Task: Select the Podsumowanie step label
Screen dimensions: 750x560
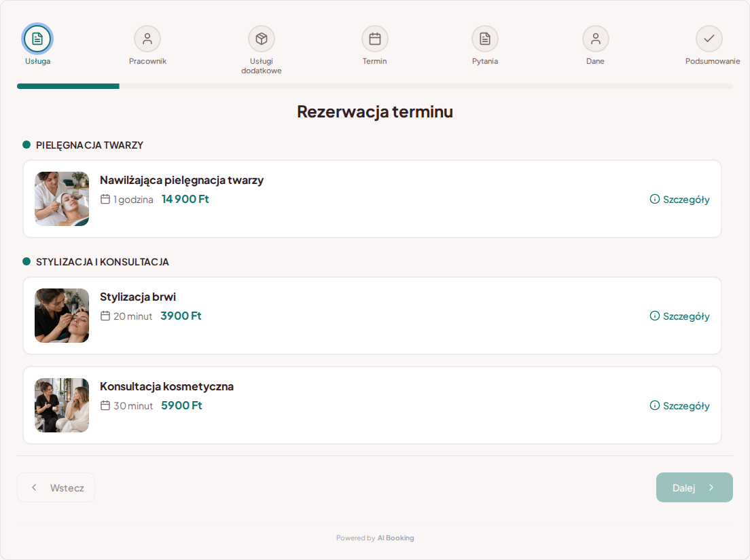Action: coord(713,61)
